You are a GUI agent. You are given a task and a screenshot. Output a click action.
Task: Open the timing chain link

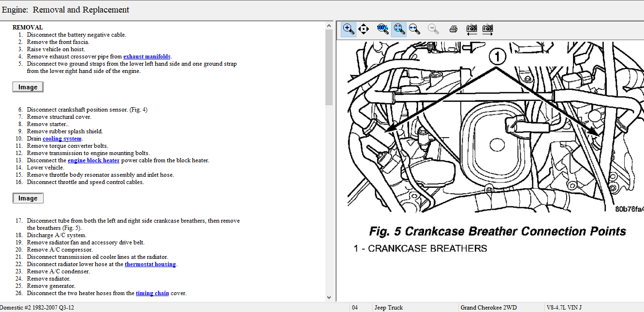tap(152, 293)
